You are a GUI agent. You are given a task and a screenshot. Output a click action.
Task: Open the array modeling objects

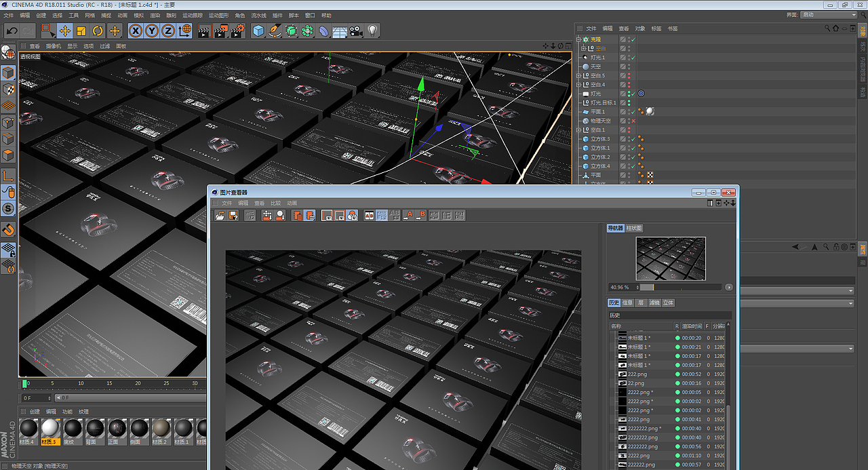(307, 31)
